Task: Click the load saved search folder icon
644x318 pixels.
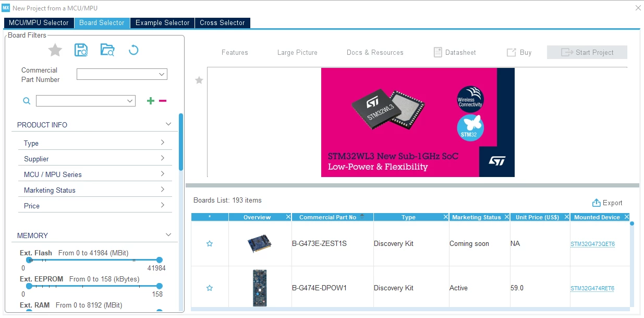Action: (107, 50)
